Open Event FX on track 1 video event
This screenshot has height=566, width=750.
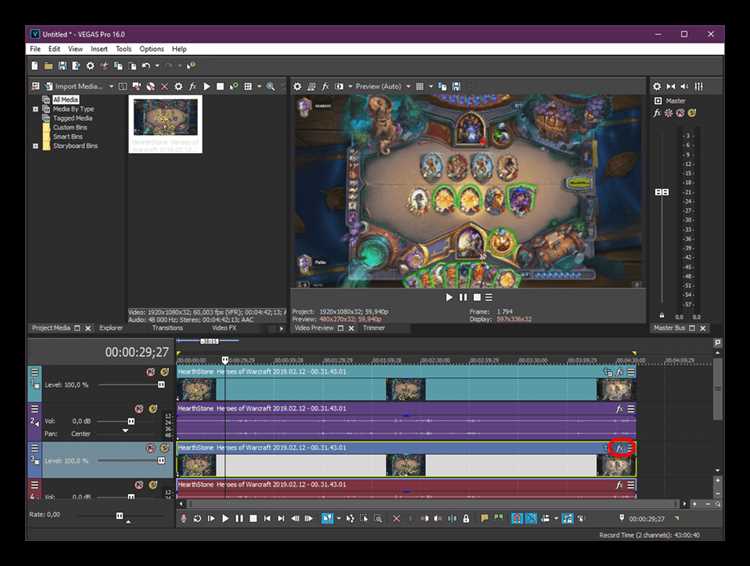(619, 372)
